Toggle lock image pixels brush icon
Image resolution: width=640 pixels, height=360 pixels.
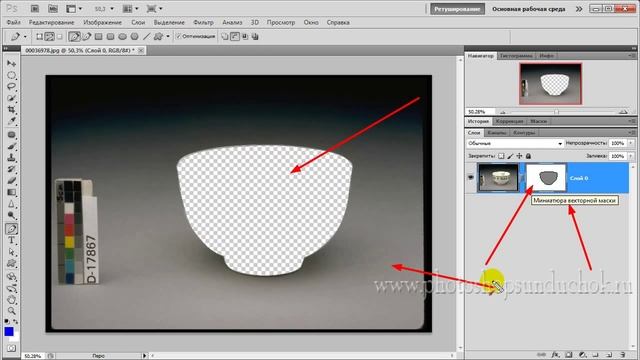(x=510, y=156)
